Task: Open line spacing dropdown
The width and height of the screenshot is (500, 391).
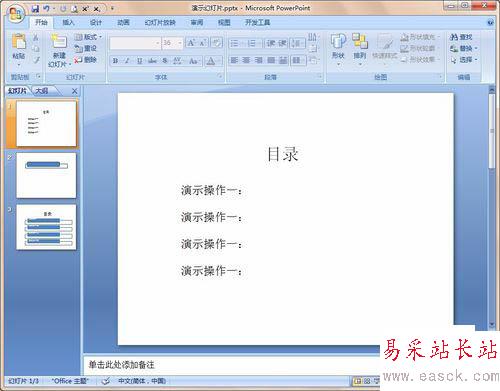Action: click(x=297, y=43)
